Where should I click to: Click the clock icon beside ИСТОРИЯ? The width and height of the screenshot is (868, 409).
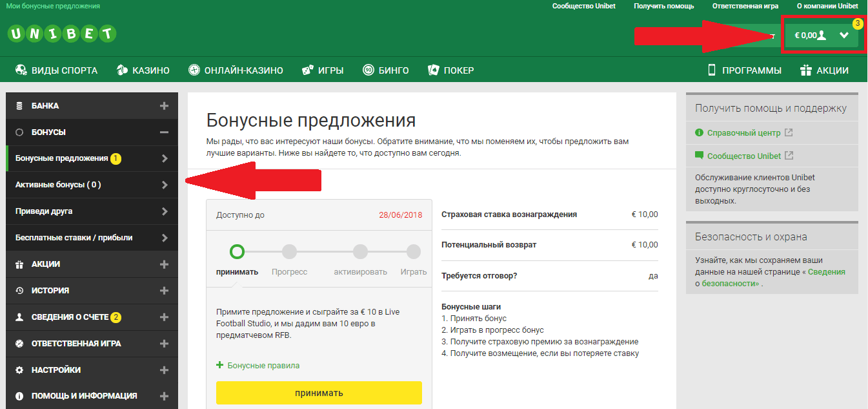tap(19, 291)
